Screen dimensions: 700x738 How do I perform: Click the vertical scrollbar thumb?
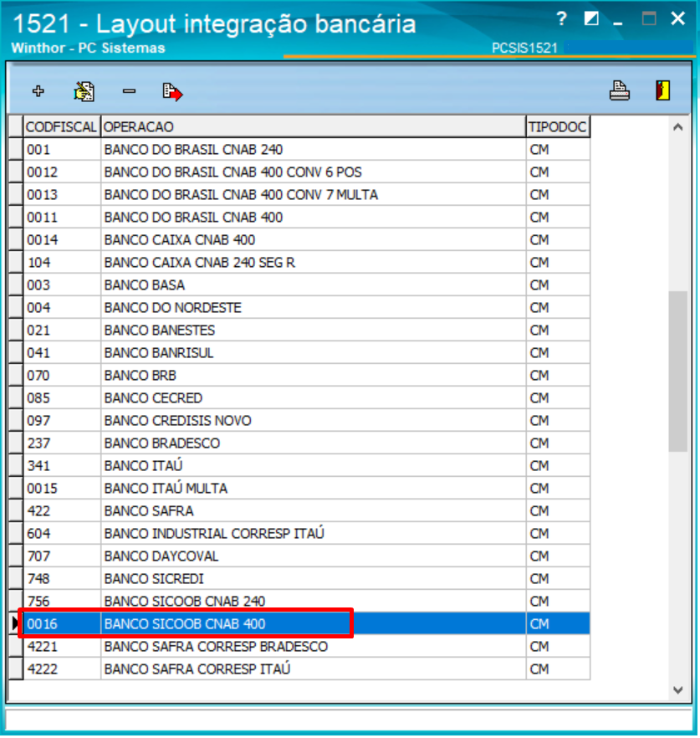point(678,372)
